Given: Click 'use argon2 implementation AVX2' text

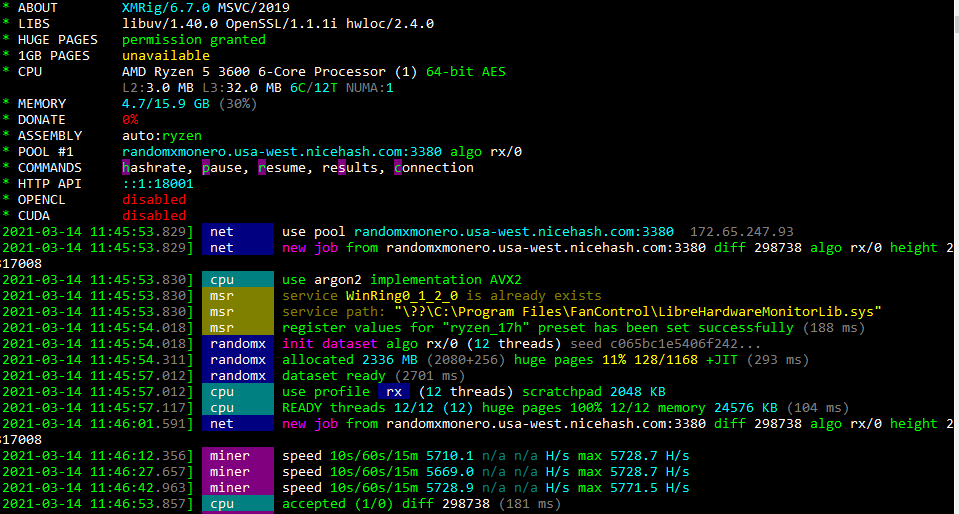Looking at the screenshot, I should click(402, 280).
